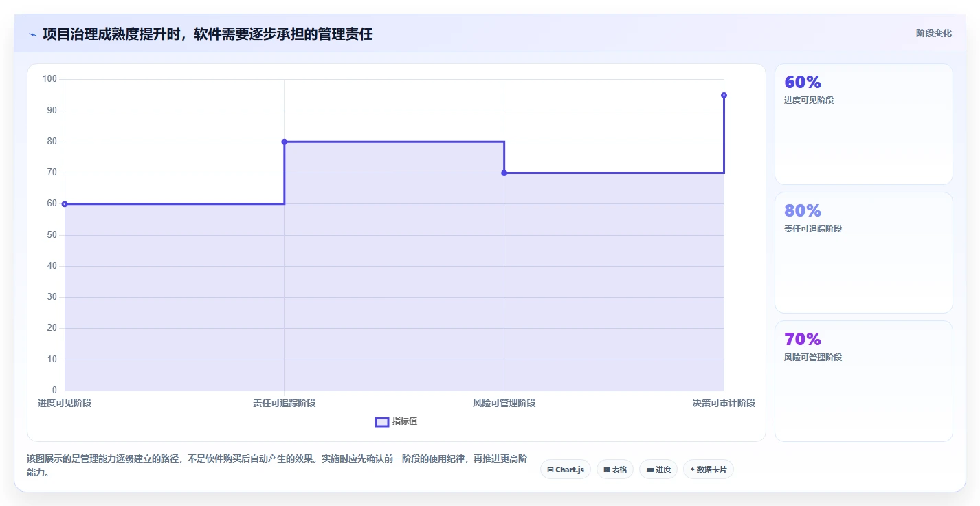Click the 70% value in the third card
This screenshot has width=980, height=506.
[x=803, y=339]
